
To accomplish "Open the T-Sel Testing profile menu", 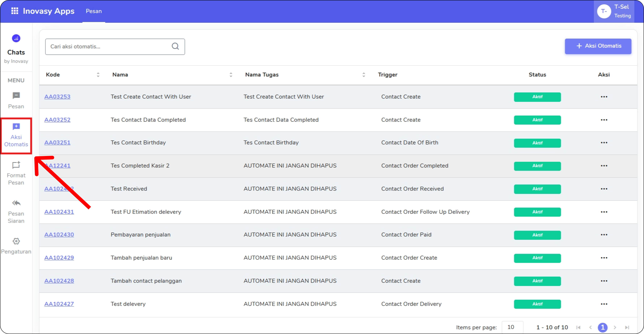I will coord(614,11).
